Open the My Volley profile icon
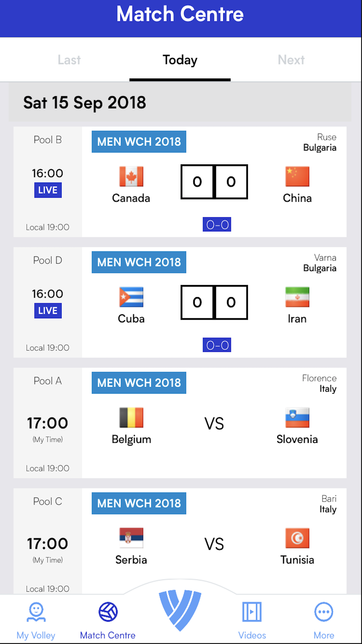The width and height of the screenshot is (362, 644). point(36,612)
